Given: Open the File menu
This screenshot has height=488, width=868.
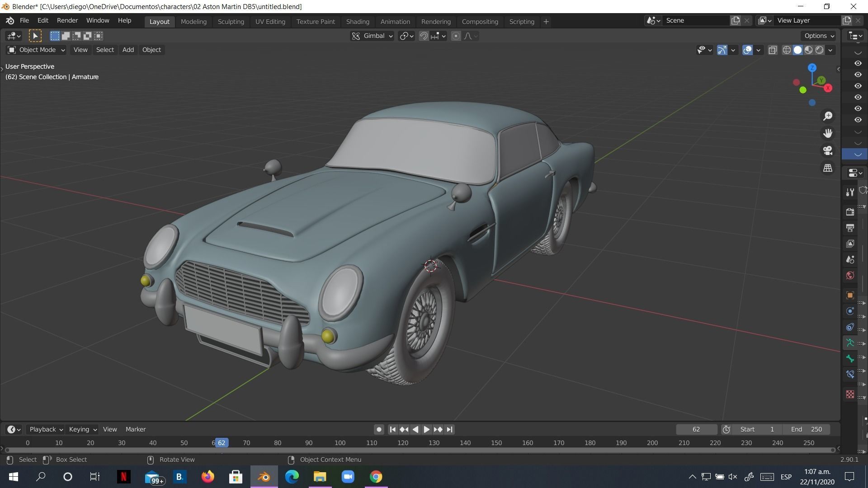Looking at the screenshot, I should click(24, 21).
